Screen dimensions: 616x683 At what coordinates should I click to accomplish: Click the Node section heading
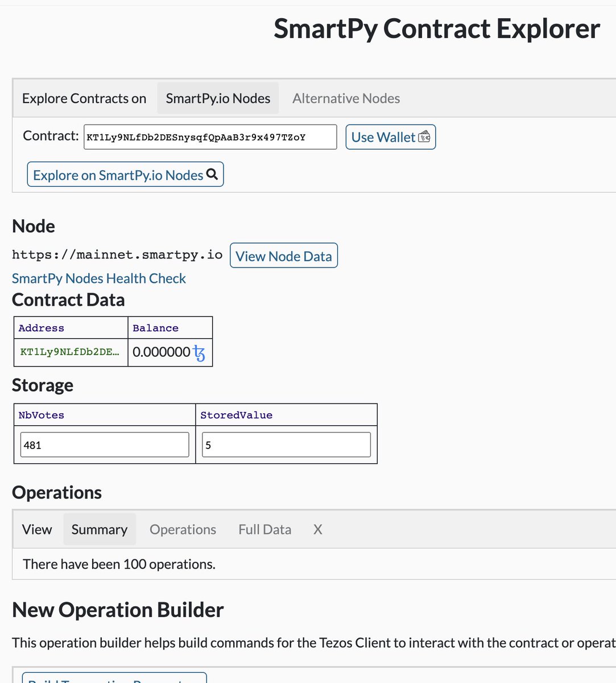click(34, 226)
